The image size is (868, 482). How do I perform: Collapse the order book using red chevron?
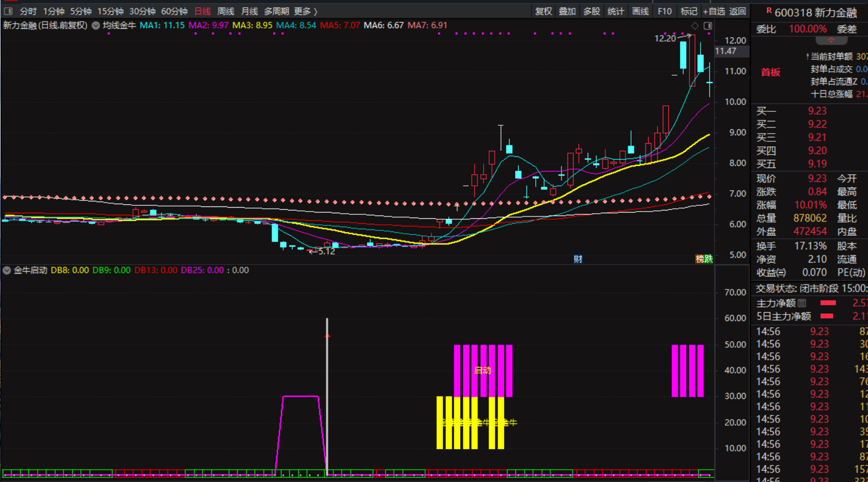[x=831, y=41]
